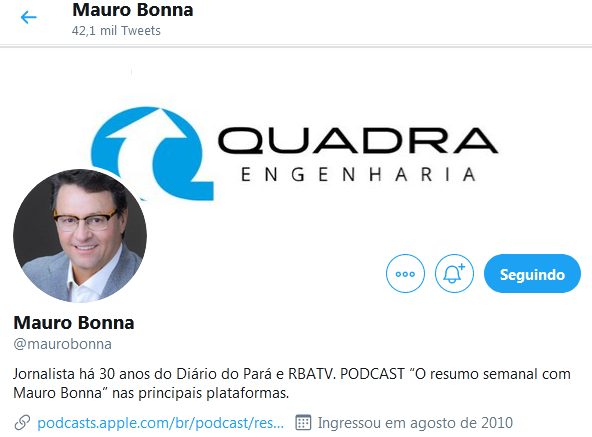The width and height of the screenshot is (592, 437).
Task: Click the blue Quadra arrow logo
Action: [153, 153]
